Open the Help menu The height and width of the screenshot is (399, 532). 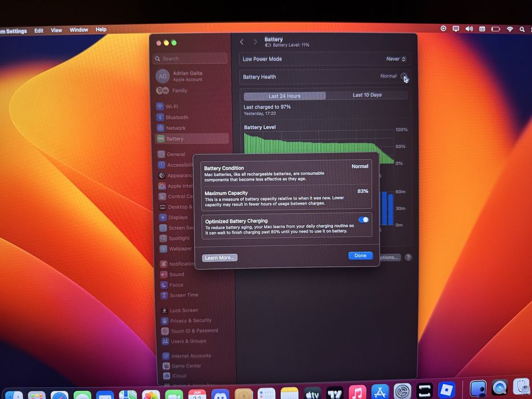click(x=101, y=30)
